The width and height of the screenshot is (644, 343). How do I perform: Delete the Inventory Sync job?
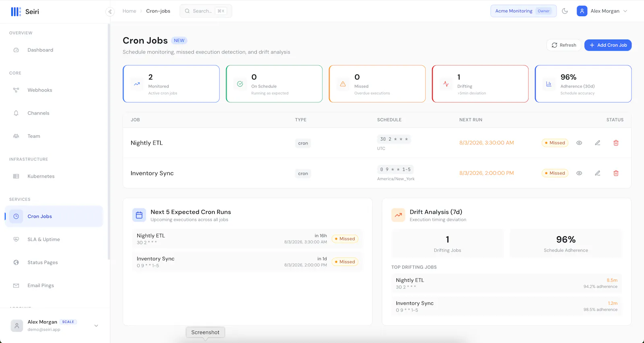pyautogui.click(x=616, y=173)
